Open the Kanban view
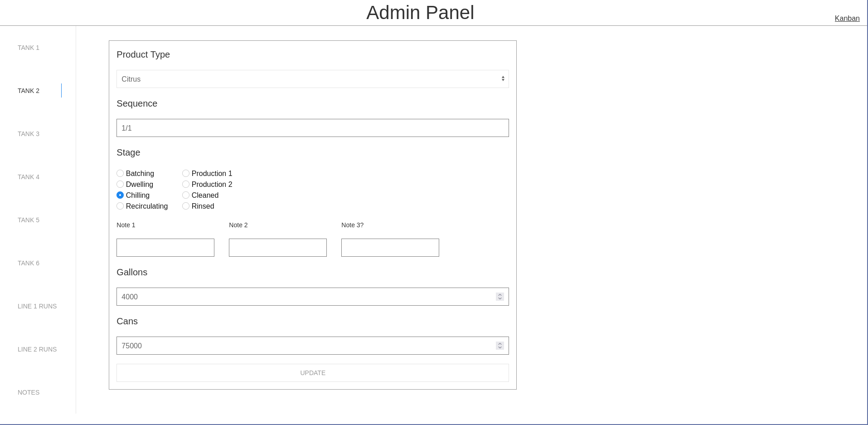The image size is (868, 425). (847, 18)
